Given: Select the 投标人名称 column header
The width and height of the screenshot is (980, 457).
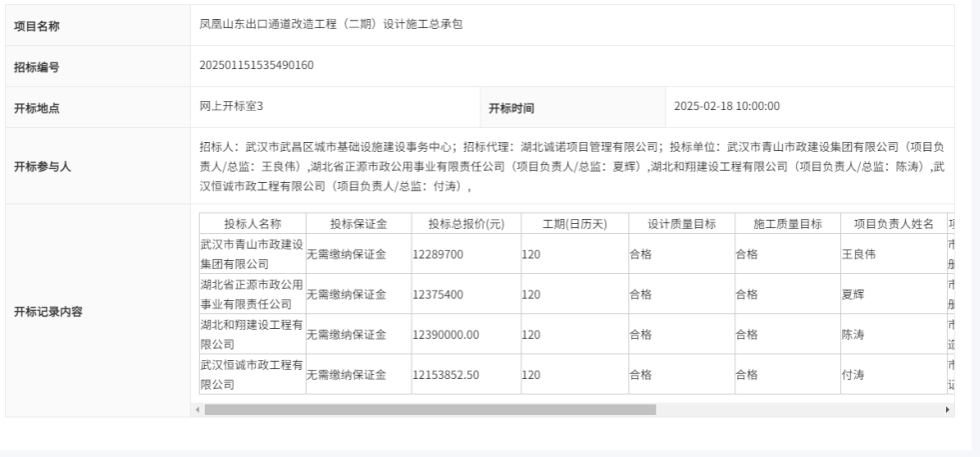Looking at the screenshot, I should pyautogui.click(x=252, y=223).
